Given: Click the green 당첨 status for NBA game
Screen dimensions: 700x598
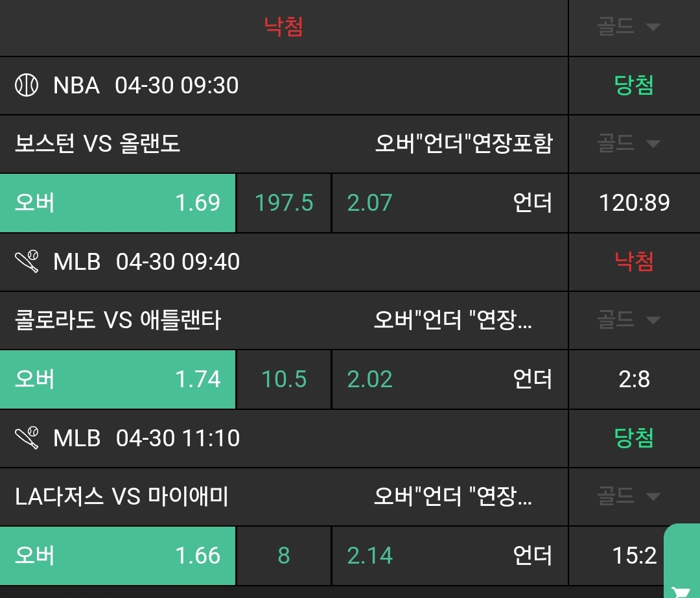Looking at the screenshot, I should pos(634,86).
